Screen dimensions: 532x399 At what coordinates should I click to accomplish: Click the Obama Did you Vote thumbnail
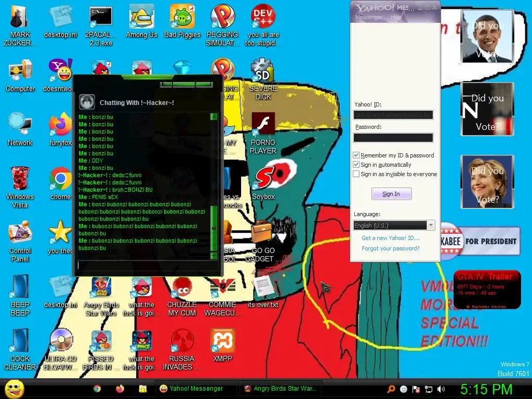[x=487, y=36]
